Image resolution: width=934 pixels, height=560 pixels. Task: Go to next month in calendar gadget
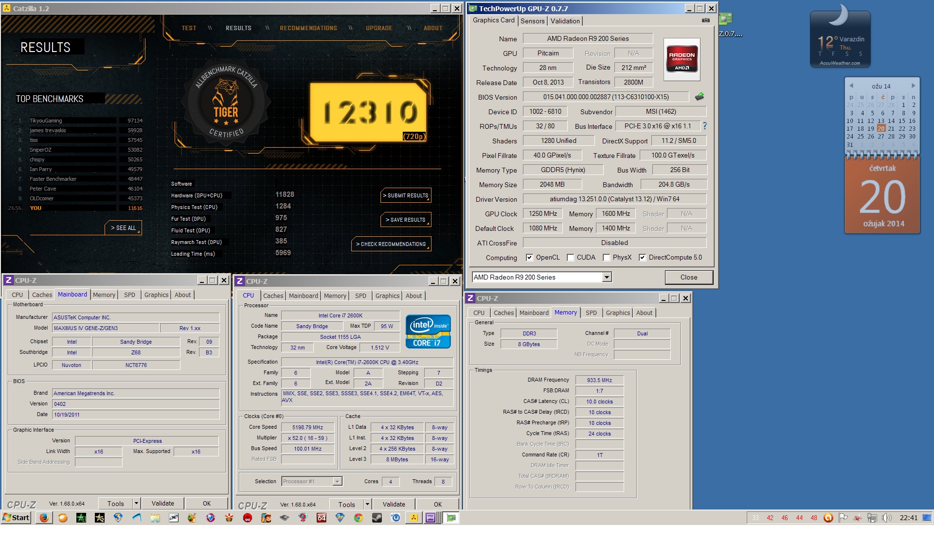point(914,86)
